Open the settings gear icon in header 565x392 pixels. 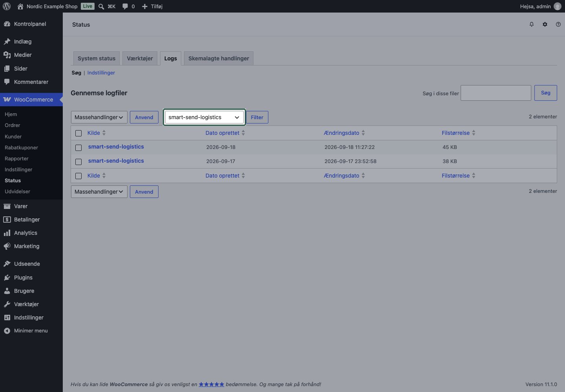(x=545, y=24)
